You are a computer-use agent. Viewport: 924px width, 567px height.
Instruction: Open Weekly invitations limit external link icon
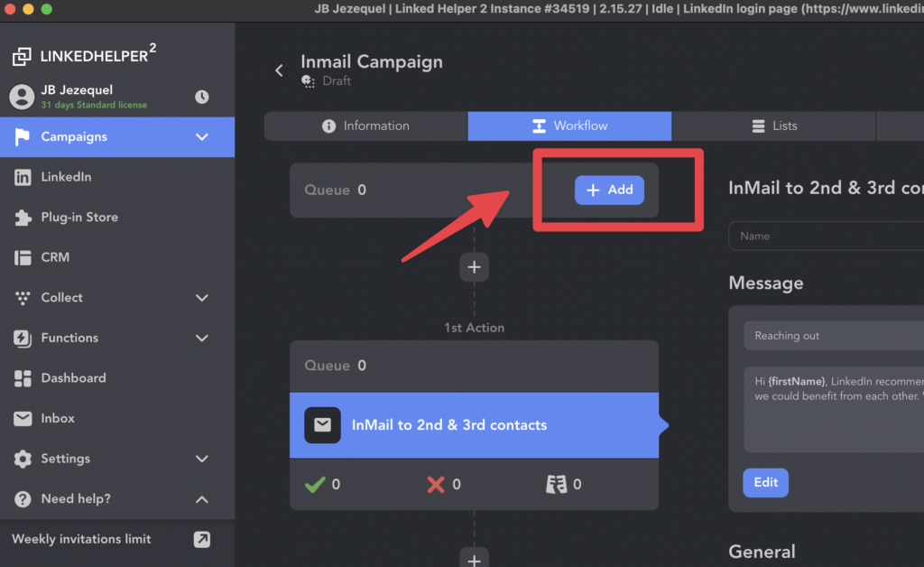202,539
